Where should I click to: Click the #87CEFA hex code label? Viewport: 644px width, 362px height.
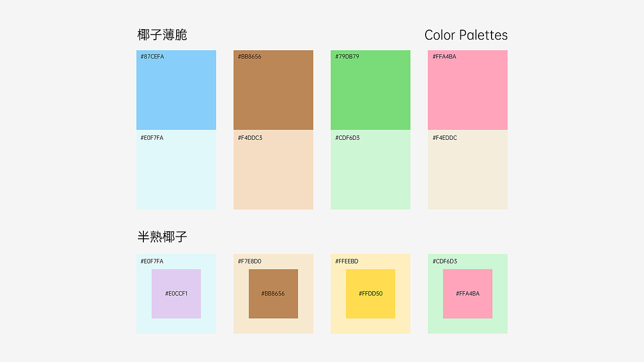152,57
